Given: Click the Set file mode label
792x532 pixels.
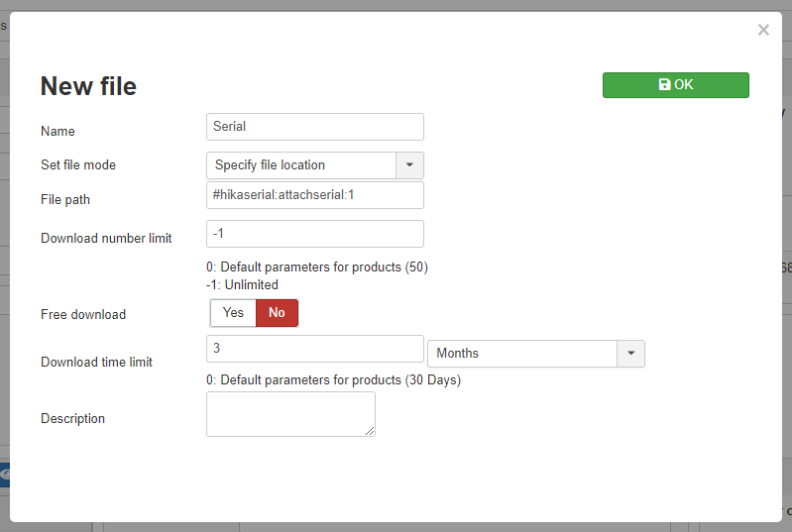Looking at the screenshot, I should click(78, 165).
